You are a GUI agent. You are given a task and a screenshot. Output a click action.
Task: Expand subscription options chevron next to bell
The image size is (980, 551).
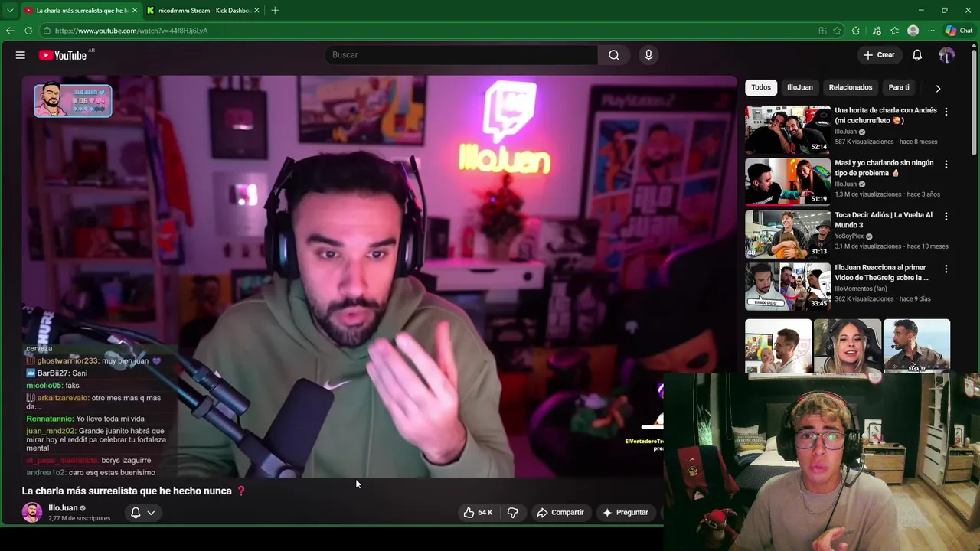151,513
